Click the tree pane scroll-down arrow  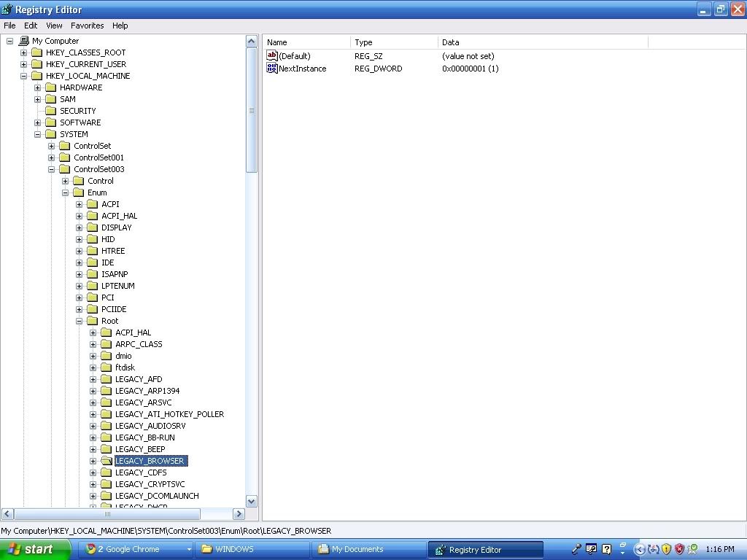(x=252, y=502)
